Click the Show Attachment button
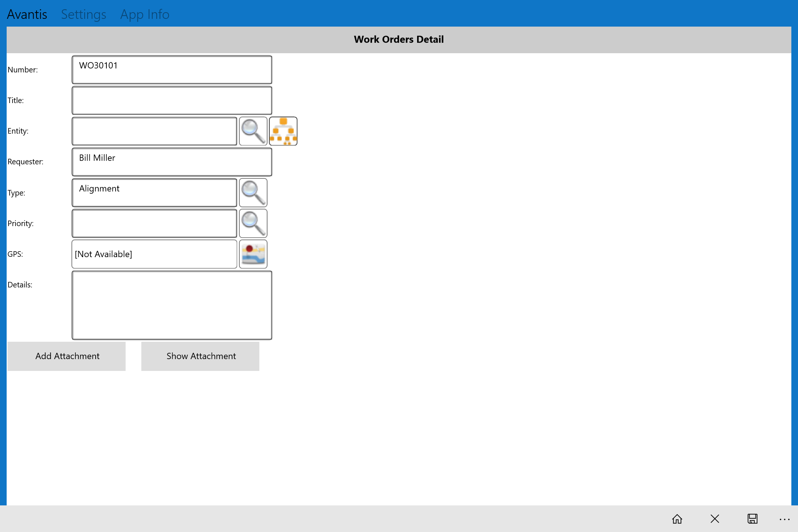 click(201, 356)
